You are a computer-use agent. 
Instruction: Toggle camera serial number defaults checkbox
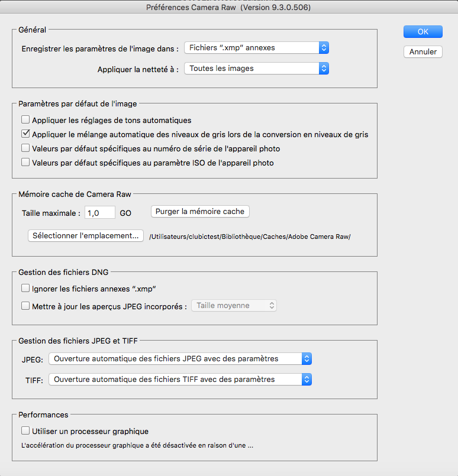click(x=25, y=148)
